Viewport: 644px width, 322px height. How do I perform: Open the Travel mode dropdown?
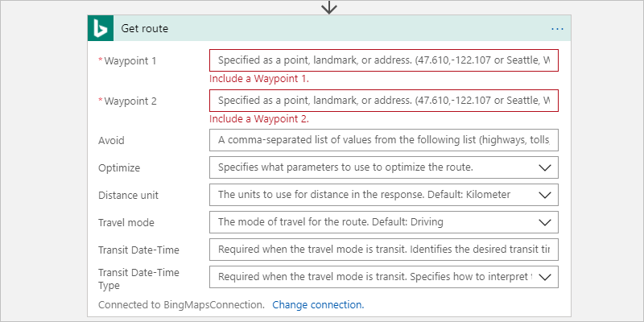click(x=383, y=222)
